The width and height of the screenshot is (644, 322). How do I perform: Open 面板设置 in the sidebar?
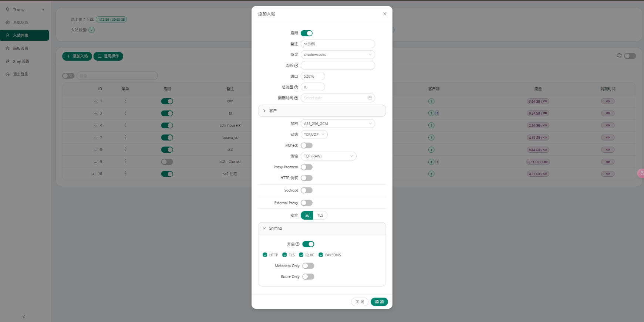coord(21,48)
